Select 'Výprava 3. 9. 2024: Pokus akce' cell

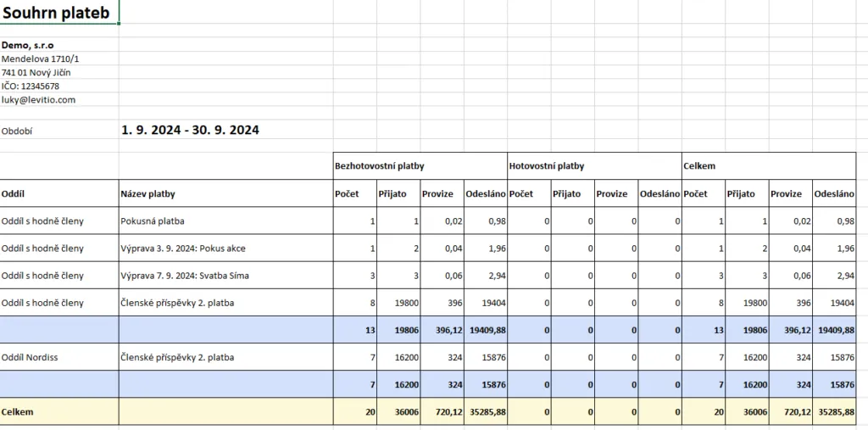click(225, 249)
